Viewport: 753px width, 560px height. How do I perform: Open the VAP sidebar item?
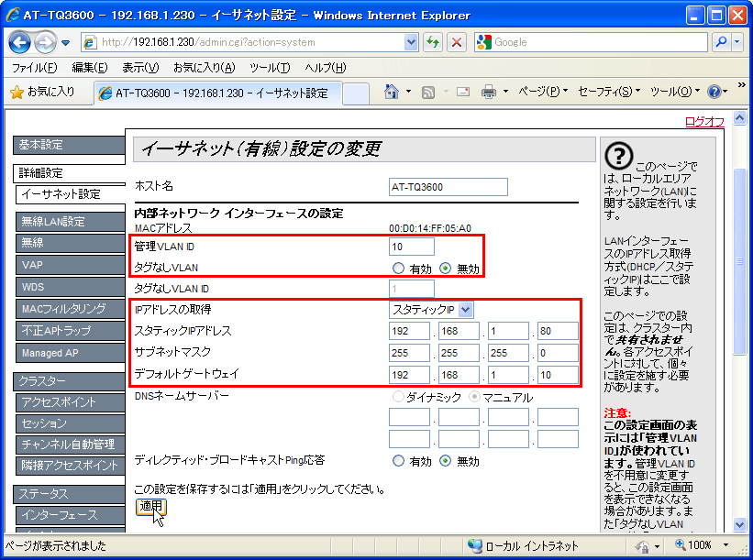tap(71, 264)
